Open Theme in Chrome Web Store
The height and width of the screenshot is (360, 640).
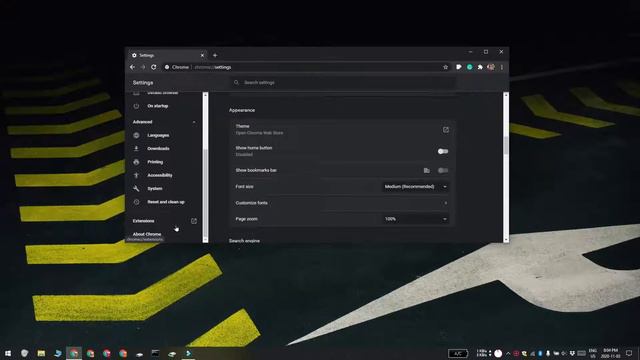[x=446, y=130]
